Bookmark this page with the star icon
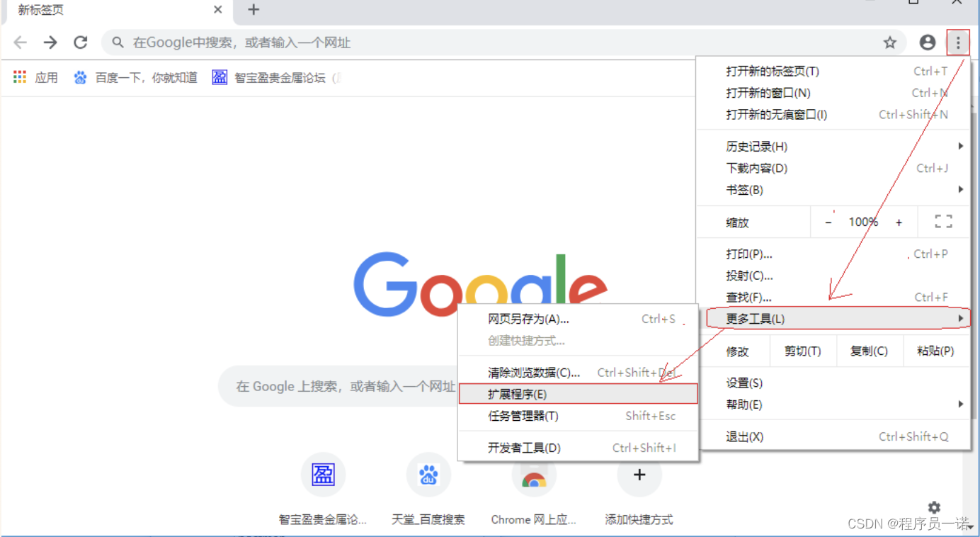Image resolution: width=980 pixels, height=537 pixels. pyautogui.click(x=890, y=43)
